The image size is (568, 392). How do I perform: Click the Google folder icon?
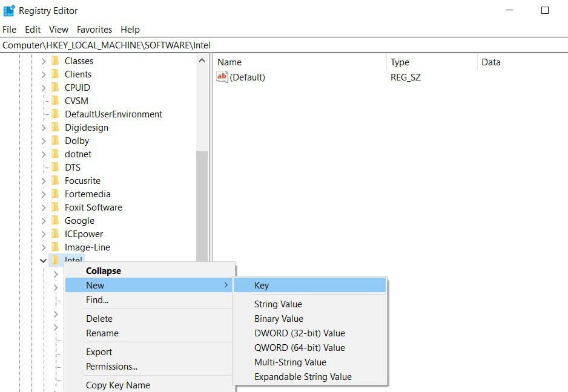pyautogui.click(x=56, y=220)
